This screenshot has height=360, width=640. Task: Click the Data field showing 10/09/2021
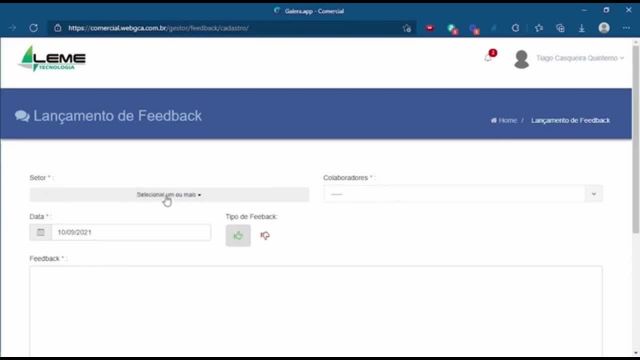click(x=131, y=232)
